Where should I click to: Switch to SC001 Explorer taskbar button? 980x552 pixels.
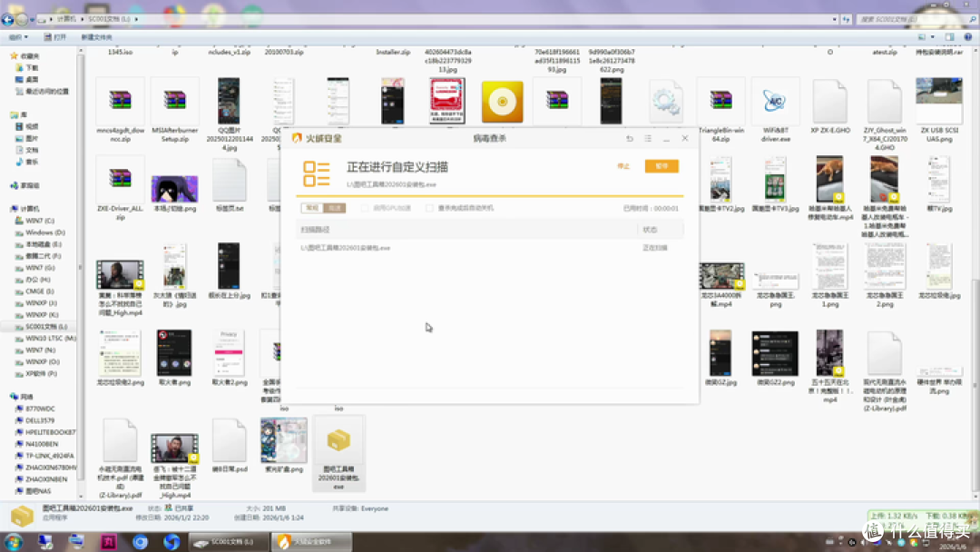tap(228, 541)
